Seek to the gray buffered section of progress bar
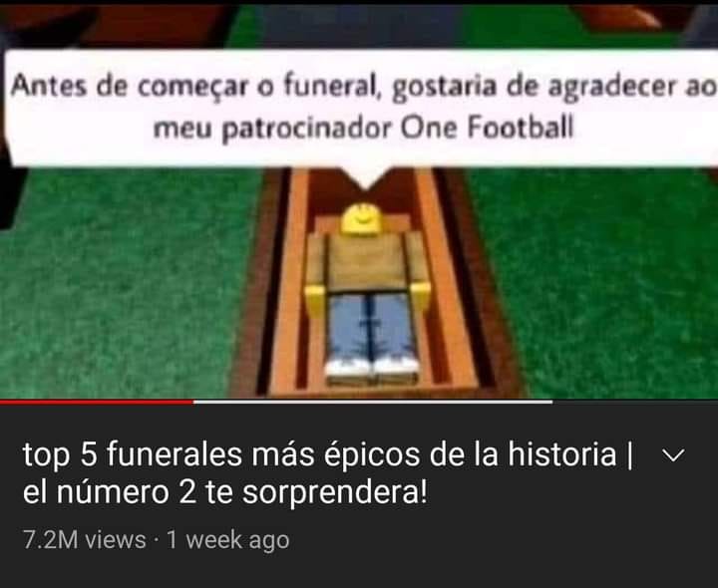The image size is (718, 588). point(373,403)
